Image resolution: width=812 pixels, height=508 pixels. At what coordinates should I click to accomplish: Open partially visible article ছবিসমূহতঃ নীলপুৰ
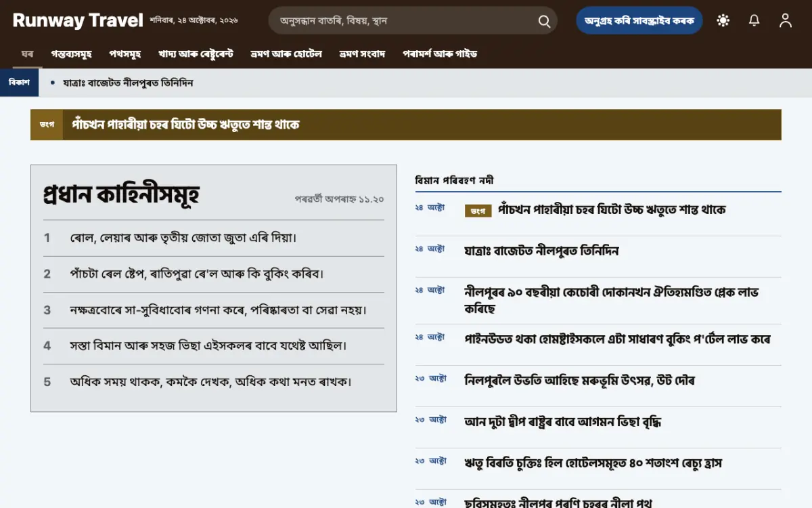point(558,503)
